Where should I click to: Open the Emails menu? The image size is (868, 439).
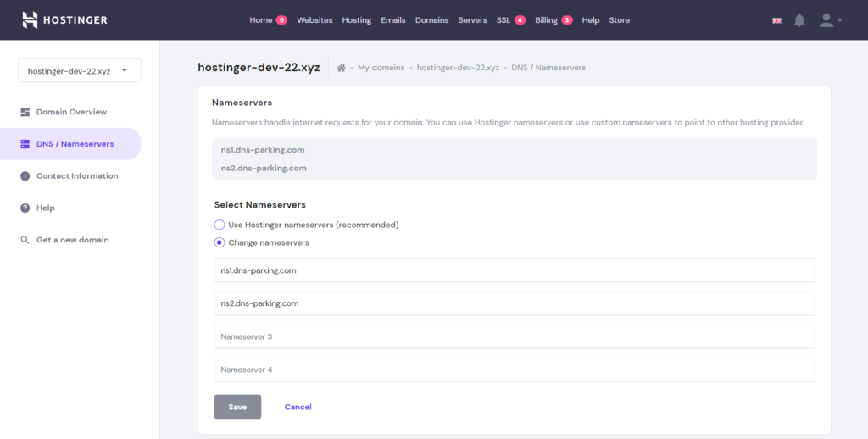(x=393, y=20)
